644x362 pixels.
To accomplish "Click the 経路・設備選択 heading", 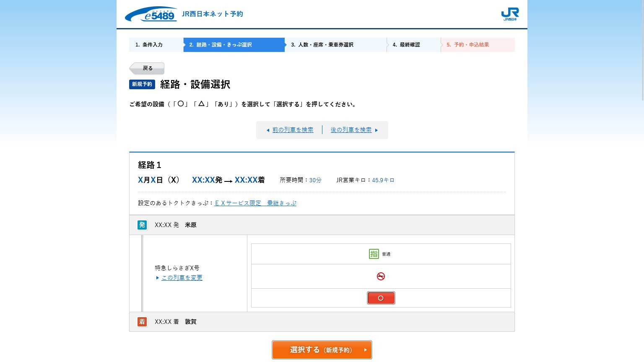I will point(195,84).
